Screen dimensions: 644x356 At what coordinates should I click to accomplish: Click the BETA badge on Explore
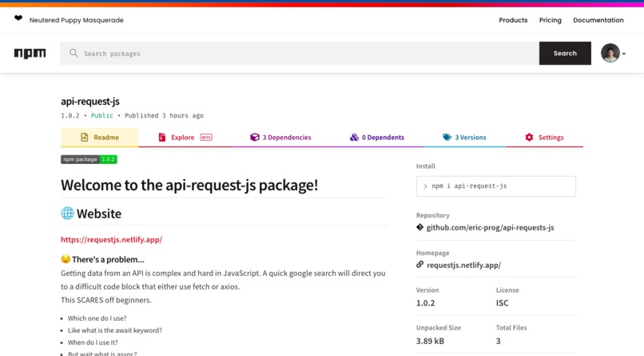pyautogui.click(x=206, y=138)
